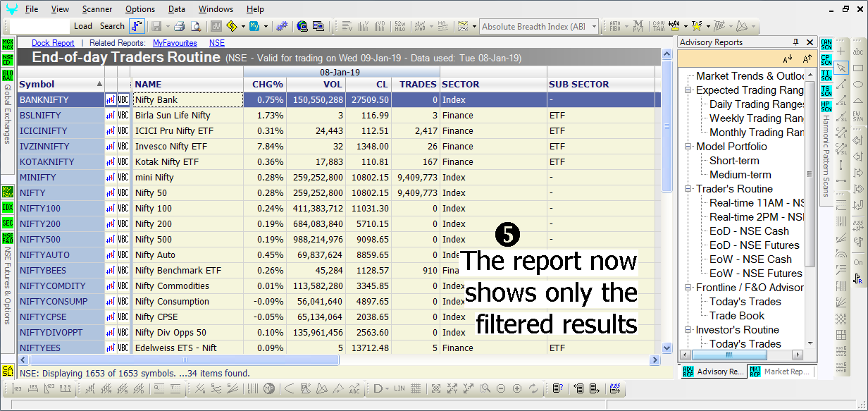The image size is (868, 411).
Task: Collapse the Model Portfolio tree node
Action: click(688, 147)
